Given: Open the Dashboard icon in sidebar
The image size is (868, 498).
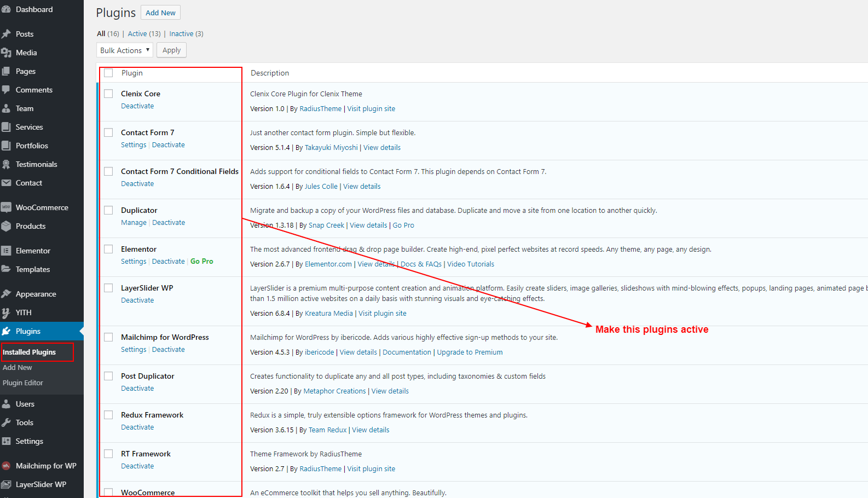Looking at the screenshot, I should [6, 9].
